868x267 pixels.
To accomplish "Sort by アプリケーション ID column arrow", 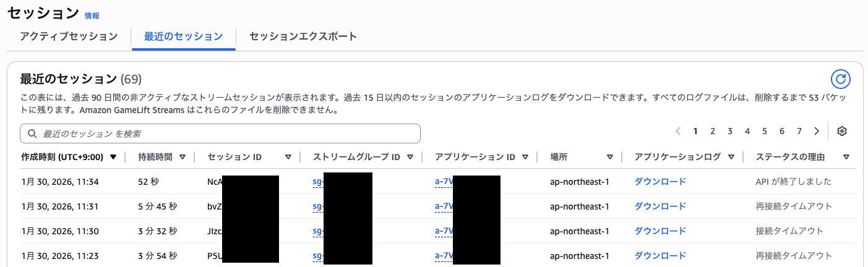I will click(525, 157).
